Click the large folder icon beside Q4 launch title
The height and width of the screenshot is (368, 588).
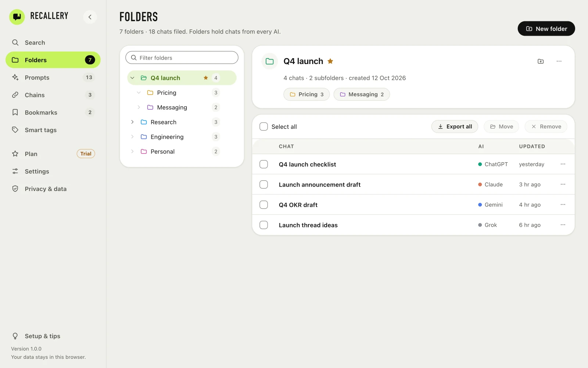click(270, 61)
